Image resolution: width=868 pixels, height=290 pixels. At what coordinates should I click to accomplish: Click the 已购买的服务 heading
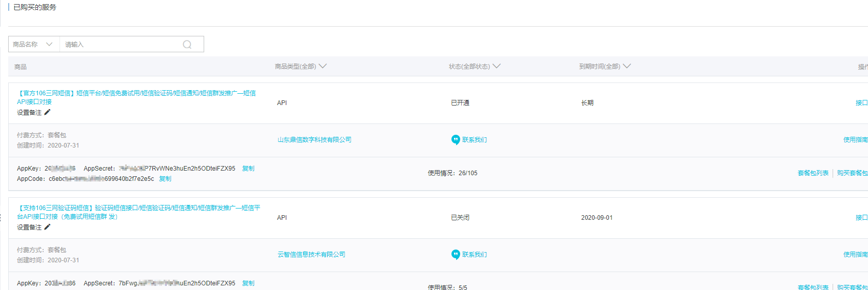[x=35, y=7]
